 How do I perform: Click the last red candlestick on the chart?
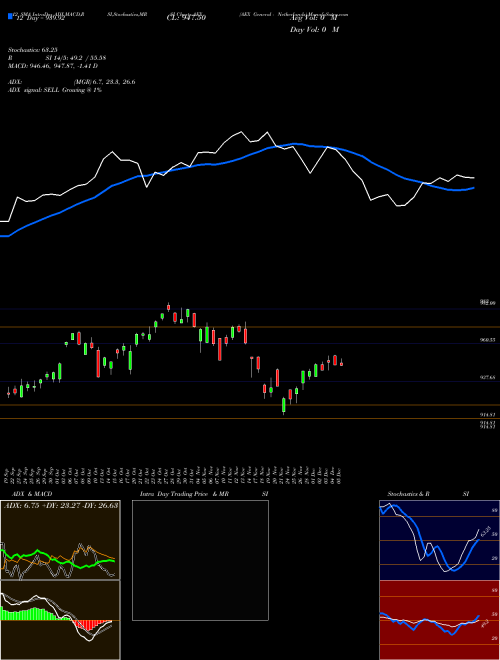341,363
